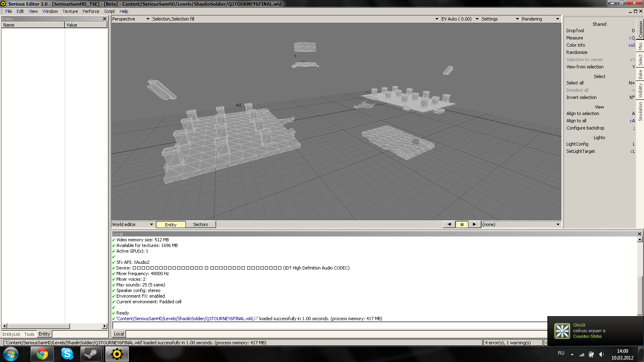Click the network signal tray icon
The image size is (644, 362).
(582, 354)
